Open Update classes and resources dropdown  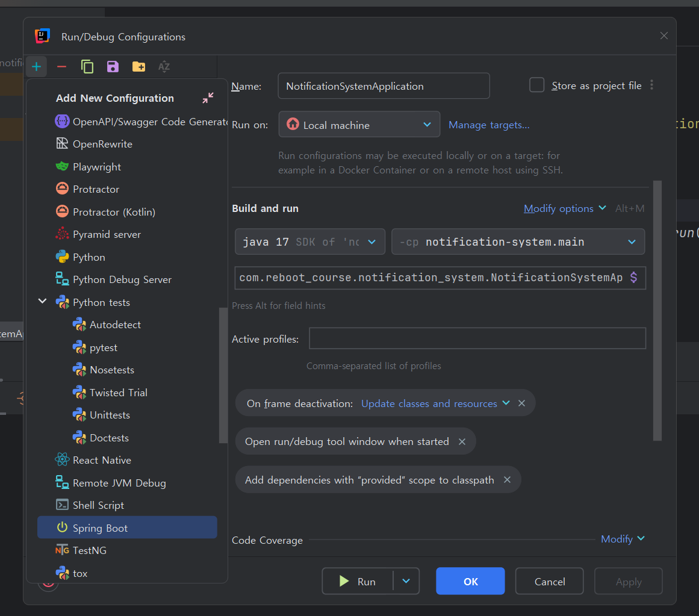point(435,403)
